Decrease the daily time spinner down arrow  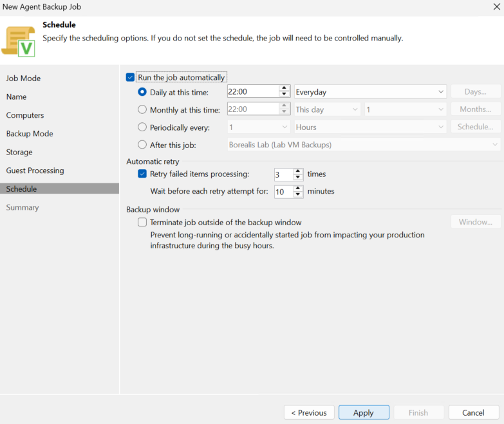[284, 94]
